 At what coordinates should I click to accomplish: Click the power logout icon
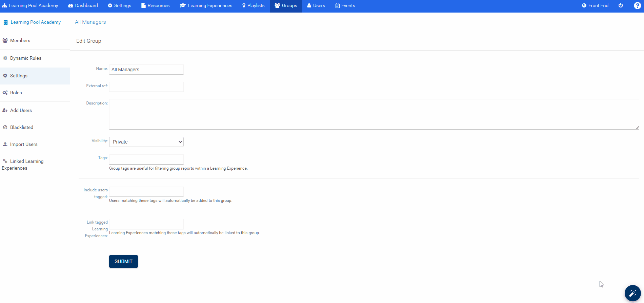coord(621,5)
